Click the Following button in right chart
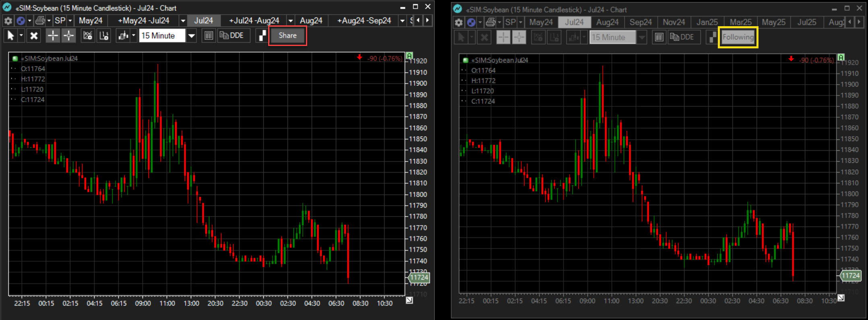This screenshot has width=868, height=320. (738, 37)
